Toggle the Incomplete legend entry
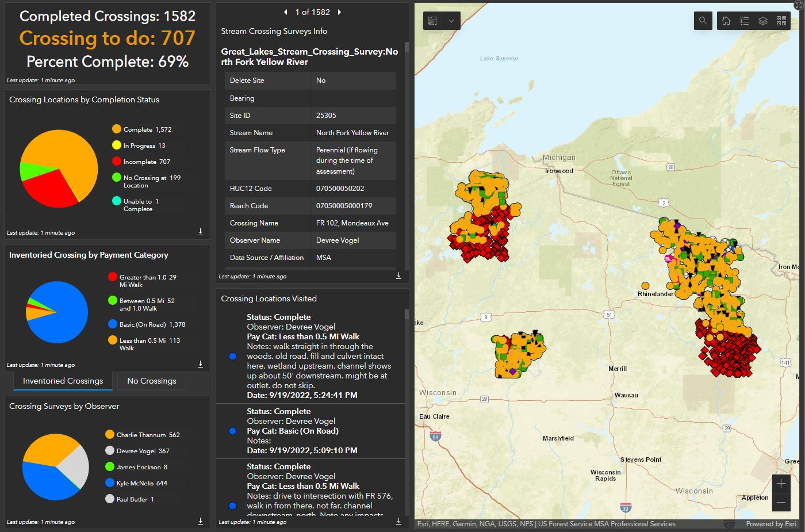This screenshot has width=805, height=532. pos(146,162)
